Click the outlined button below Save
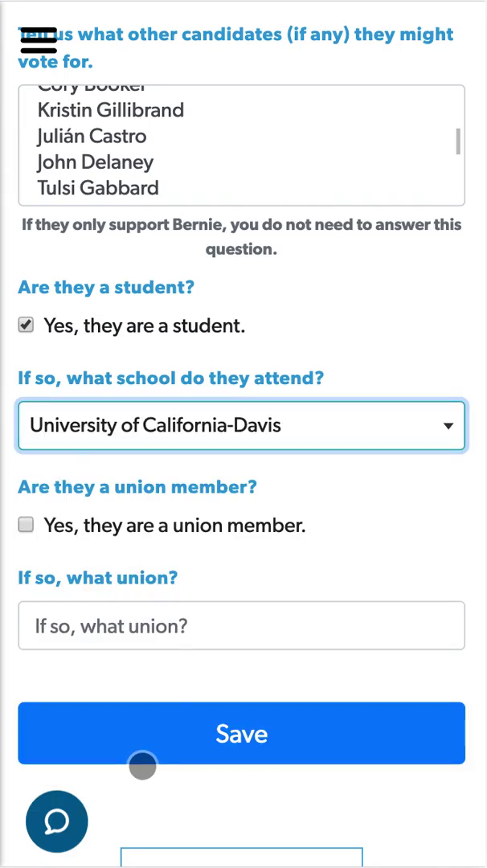 pyautogui.click(x=241, y=857)
